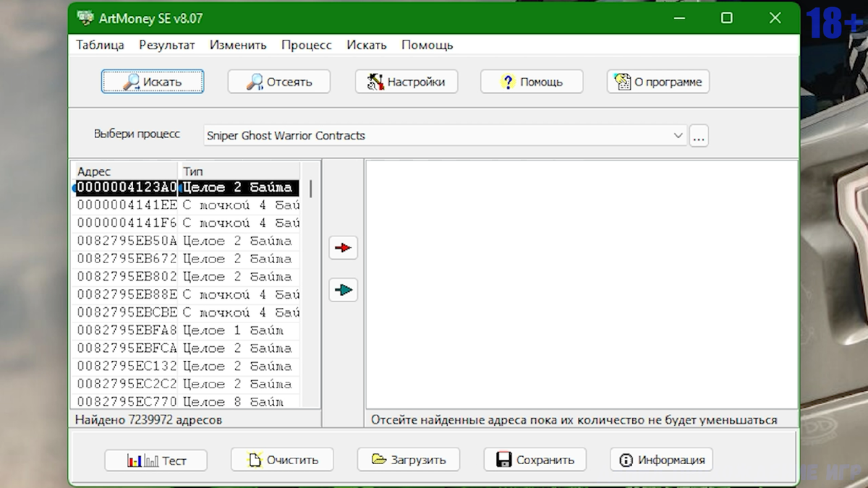The image size is (868, 488).
Task: Click the Информация info button
Action: (x=661, y=459)
